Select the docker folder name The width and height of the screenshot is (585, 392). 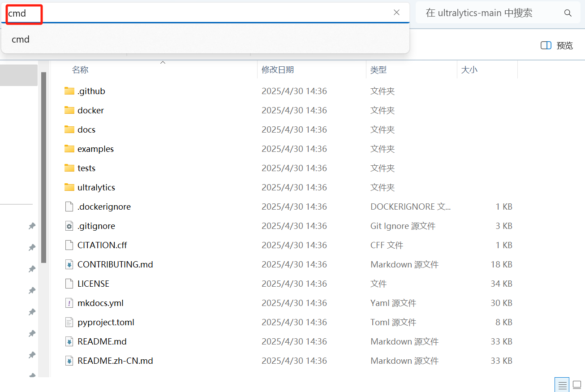tap(90, 110)
